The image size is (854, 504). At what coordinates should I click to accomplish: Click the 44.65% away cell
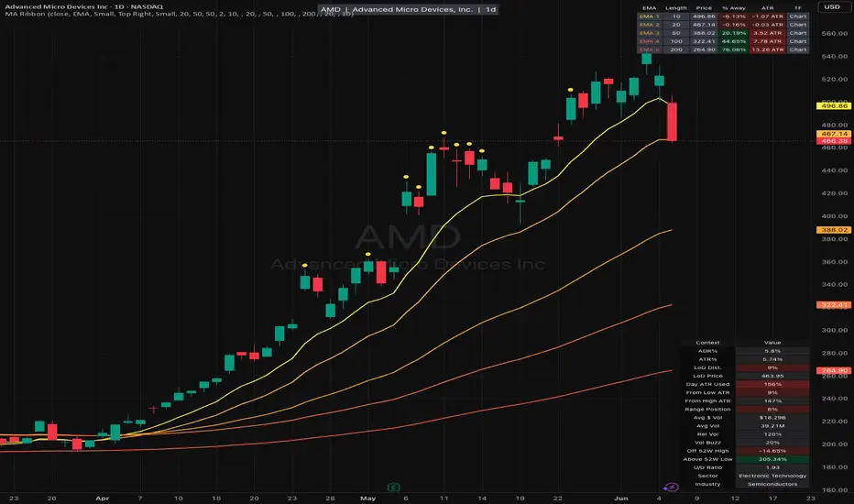734,41
